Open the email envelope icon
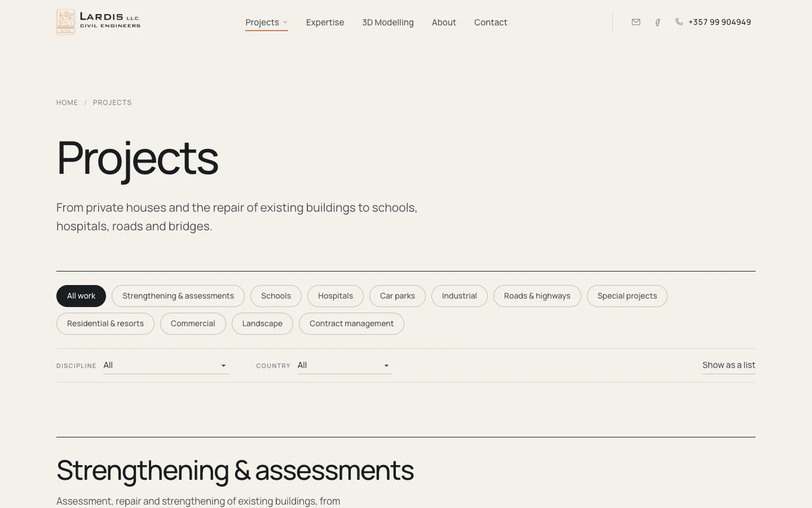This screenshot has height=508, width=812. click(x=636, y=22)
